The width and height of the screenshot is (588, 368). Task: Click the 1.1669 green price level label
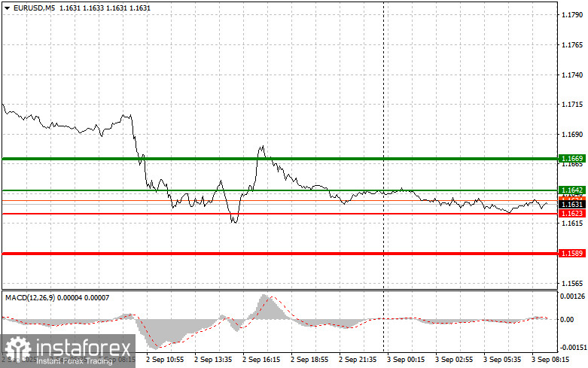pyautogui.click(x=572, y=159)
